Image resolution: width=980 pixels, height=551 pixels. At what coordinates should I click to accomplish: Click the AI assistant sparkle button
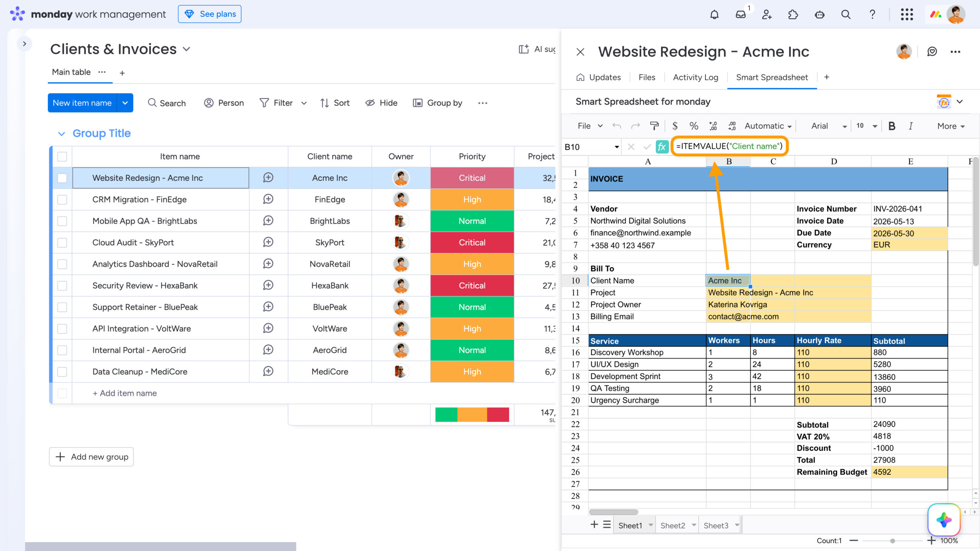coord(944,520)
